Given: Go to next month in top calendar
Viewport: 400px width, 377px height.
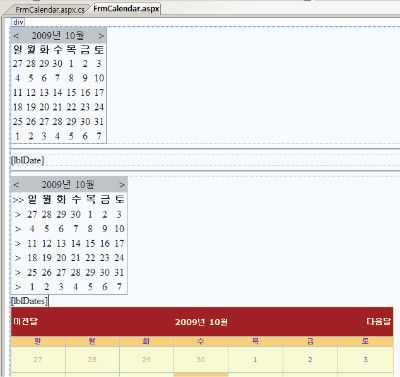Looking at the screenshot, I should (x=101, y=36).
